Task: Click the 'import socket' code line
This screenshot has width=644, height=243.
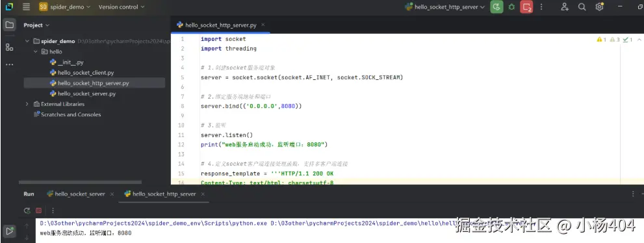Action: (x=223, y=39)
